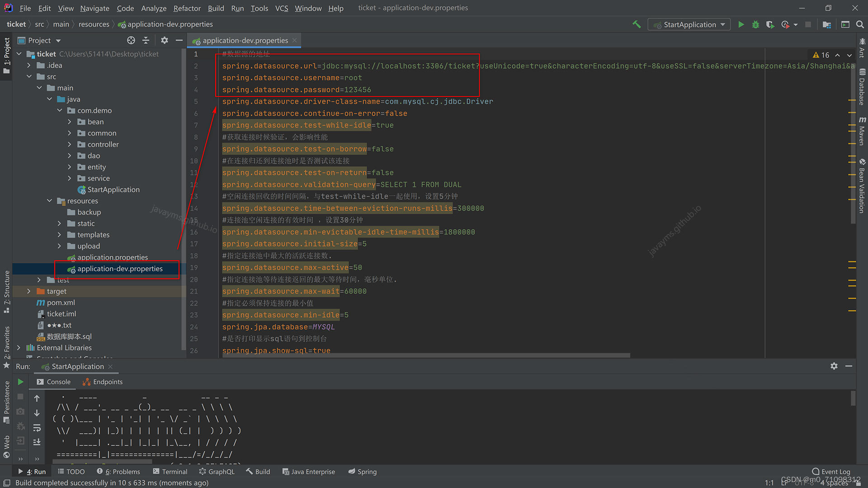Viewport: 868px width, 488px height.
Task: Start debugging with the bug icon
Action: (755, 24)
